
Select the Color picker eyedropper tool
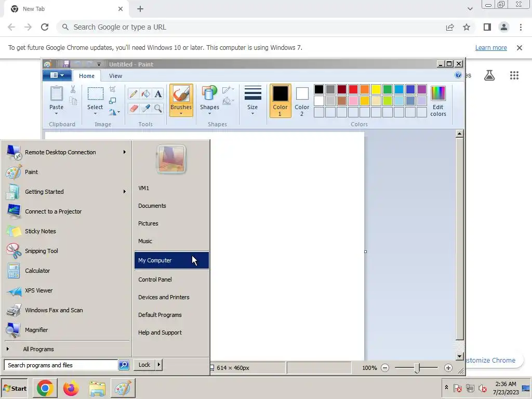[x=146, y=108]
